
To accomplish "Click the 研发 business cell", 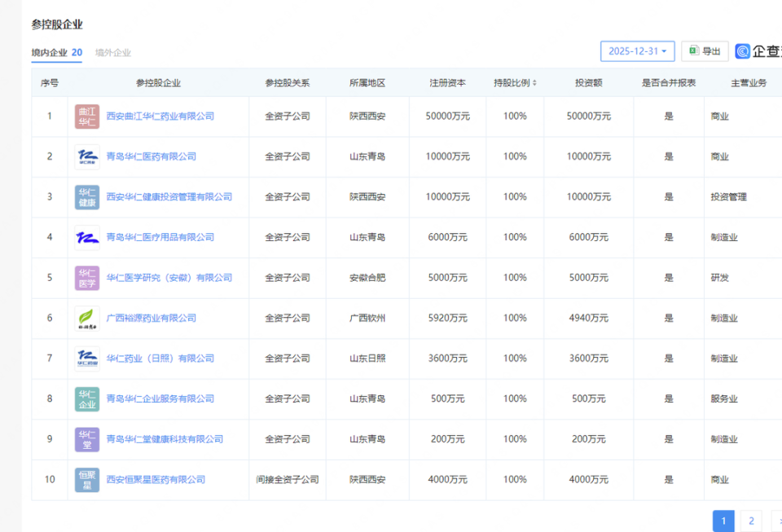I will pos(719,278).
